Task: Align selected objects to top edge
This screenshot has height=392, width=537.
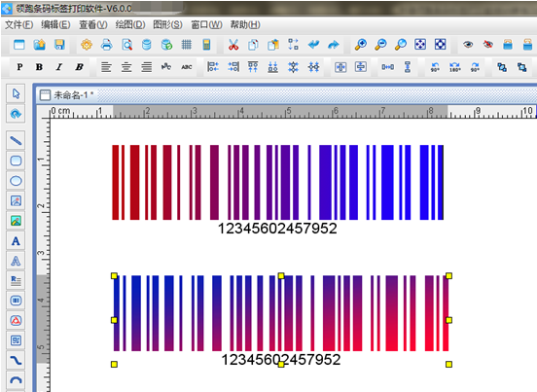Action: click(253, 67)
